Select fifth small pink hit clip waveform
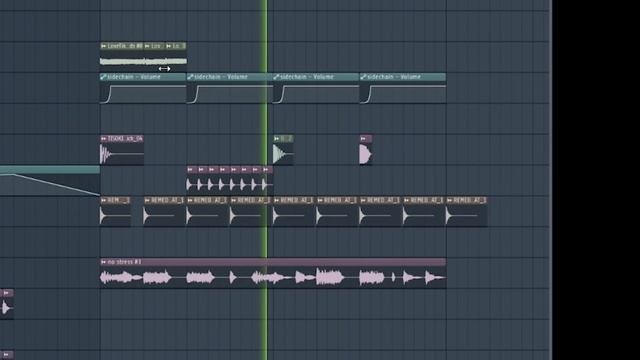 pyautogui.click(x=235, y=185)
